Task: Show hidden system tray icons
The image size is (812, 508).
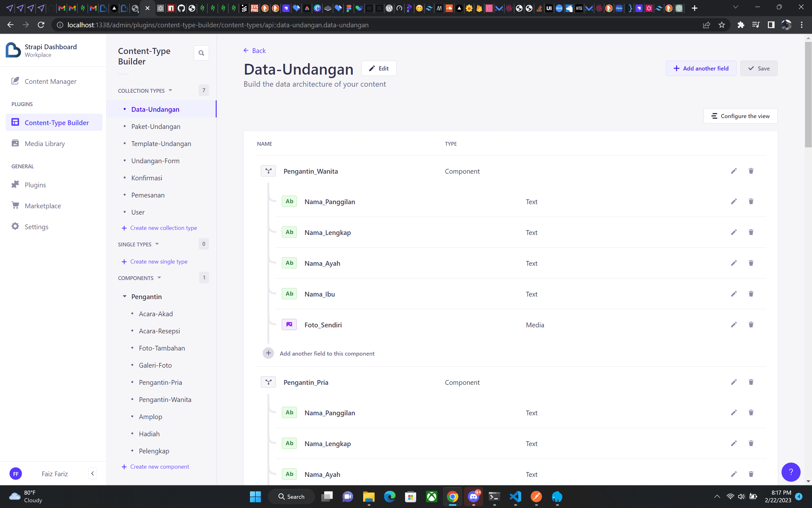Action: (717, 497)
